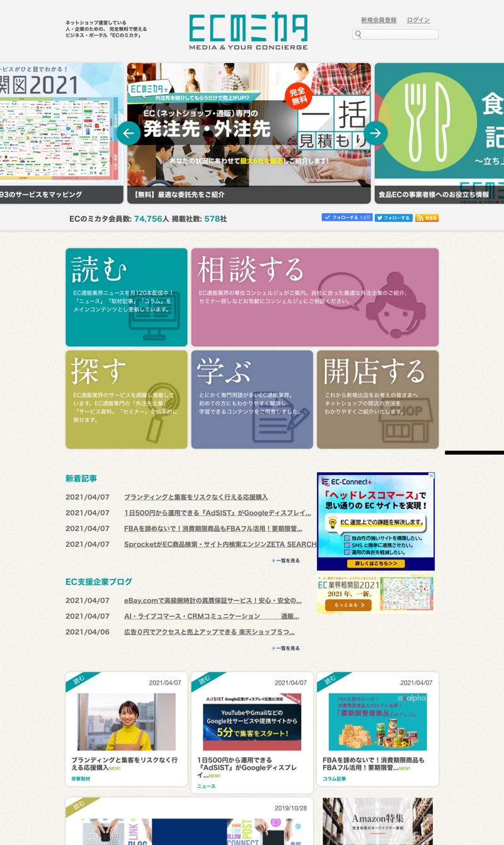Open card title FBAを諦めないで！消費期限商品も

[x=374, y=764]
